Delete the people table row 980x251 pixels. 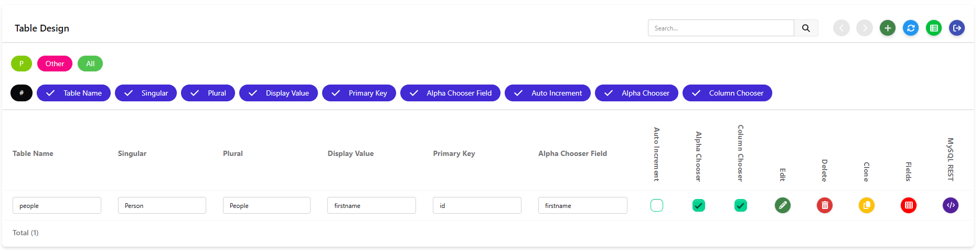825,205
